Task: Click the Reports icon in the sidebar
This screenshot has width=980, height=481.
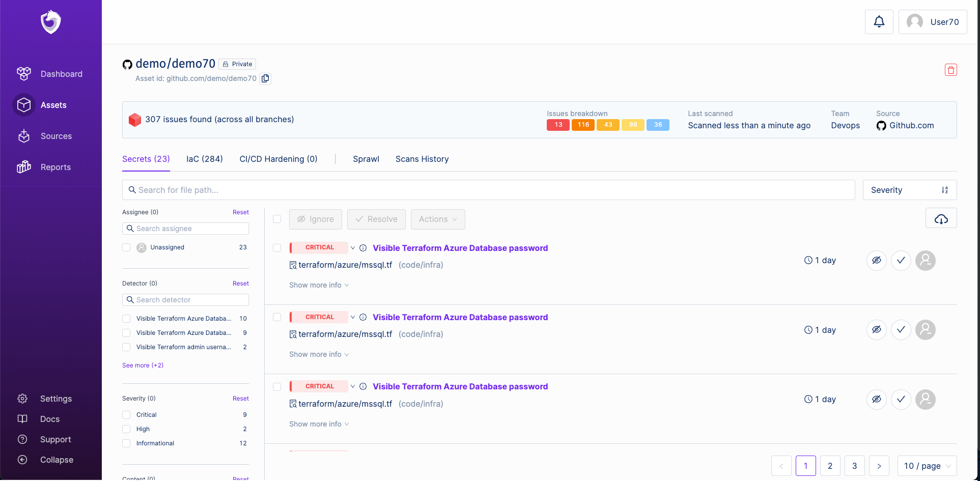Action: [x=24, y=167]
